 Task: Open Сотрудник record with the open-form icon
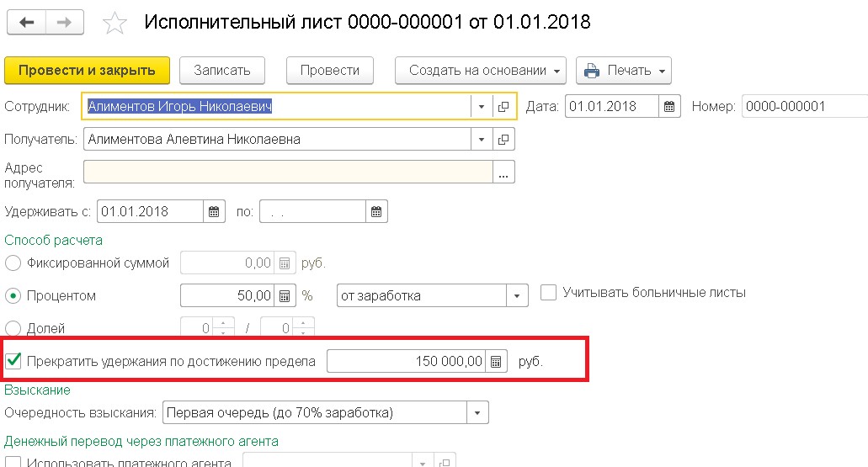pyautogui.click(x=503, y=106)
